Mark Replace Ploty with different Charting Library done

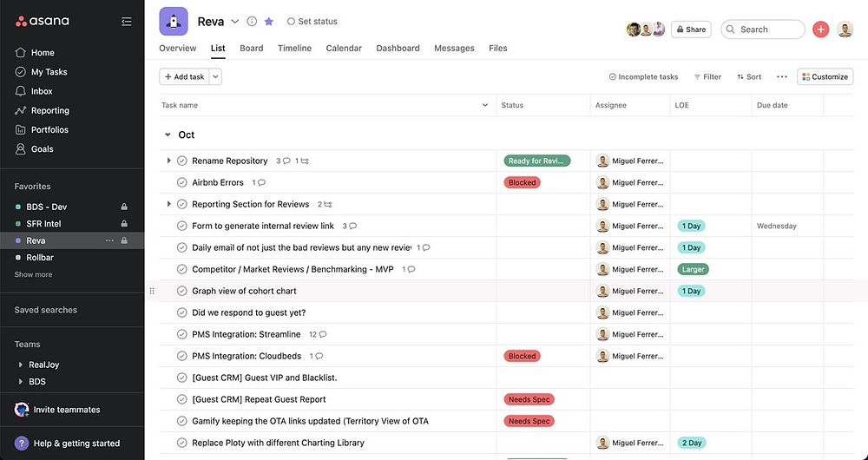click(x=181, y=443)
